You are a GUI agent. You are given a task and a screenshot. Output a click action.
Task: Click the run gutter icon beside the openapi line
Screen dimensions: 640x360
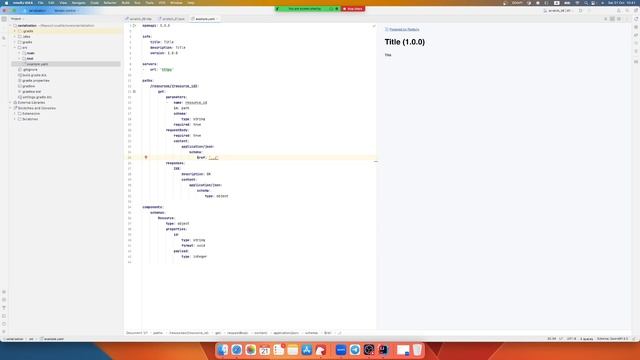click(134, 25)
